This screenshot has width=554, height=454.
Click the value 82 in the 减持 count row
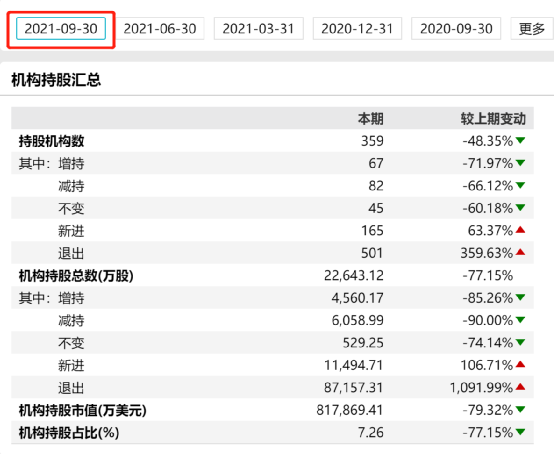376,186
